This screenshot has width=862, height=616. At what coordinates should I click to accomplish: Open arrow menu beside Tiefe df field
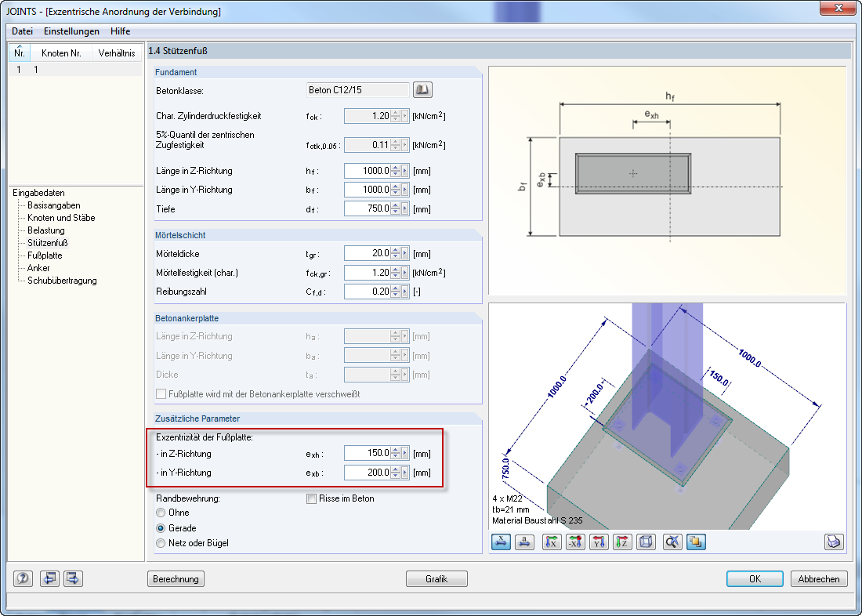(x=405, y=209)
